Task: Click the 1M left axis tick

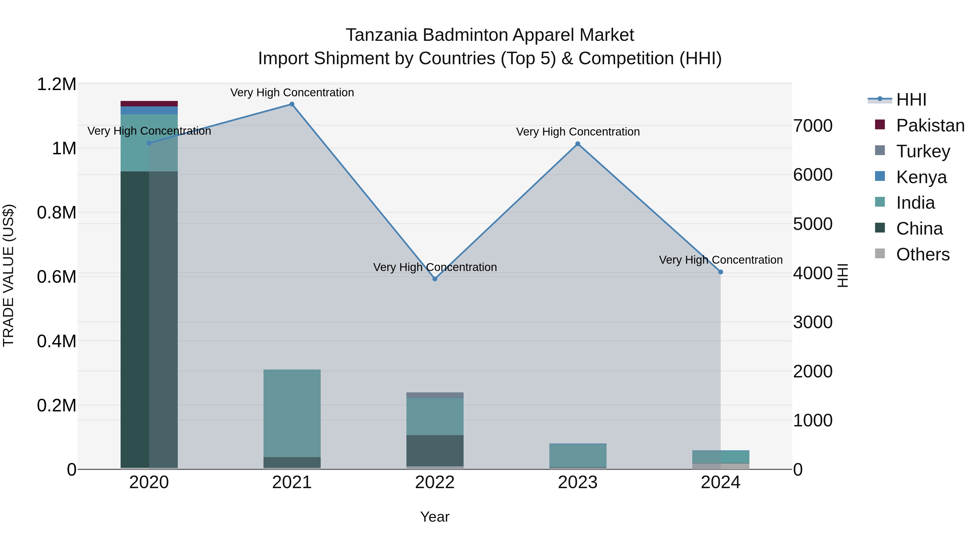Action: [64, 149]
